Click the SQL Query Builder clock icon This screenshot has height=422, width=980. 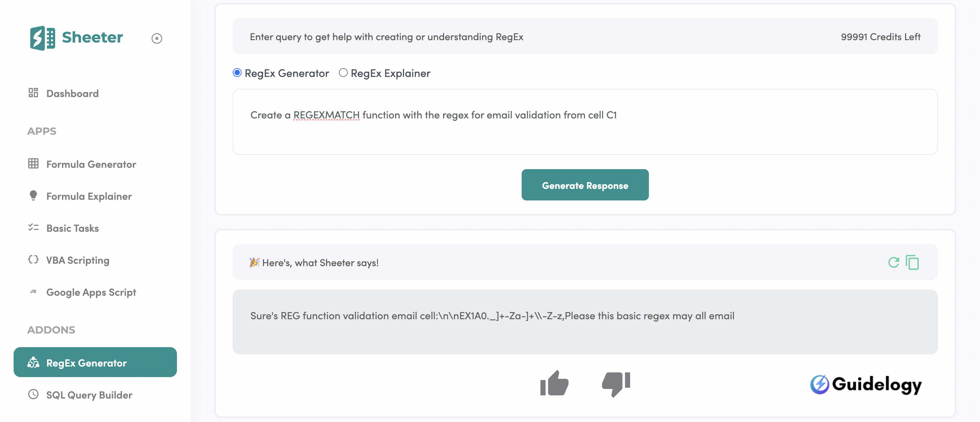click(x=33, y=394)
